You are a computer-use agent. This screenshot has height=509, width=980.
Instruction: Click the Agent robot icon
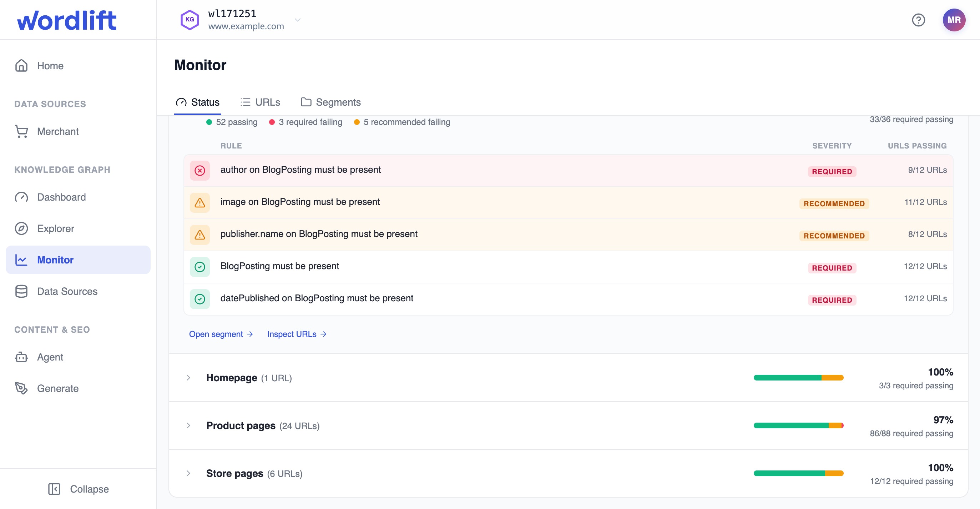[x=21, y=357]
